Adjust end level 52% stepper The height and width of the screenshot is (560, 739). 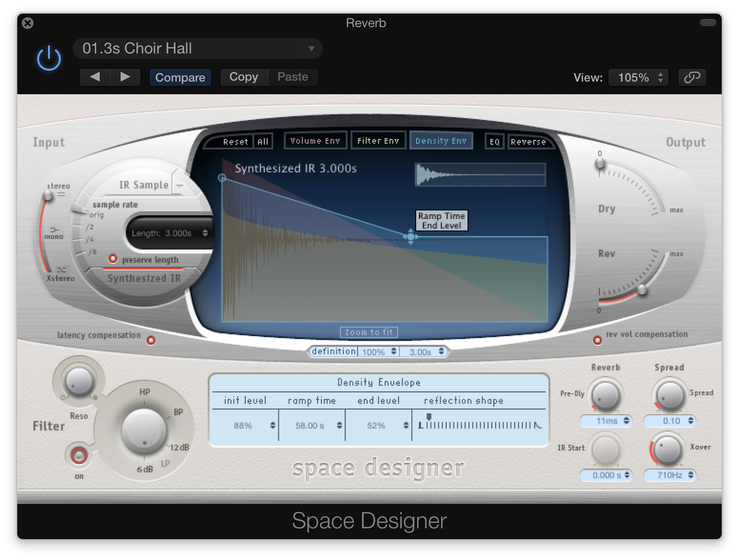(406, 425)
